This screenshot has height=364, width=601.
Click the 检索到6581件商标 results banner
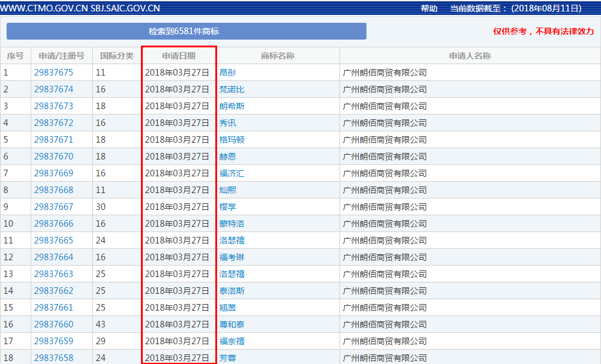tap(187, 31)
